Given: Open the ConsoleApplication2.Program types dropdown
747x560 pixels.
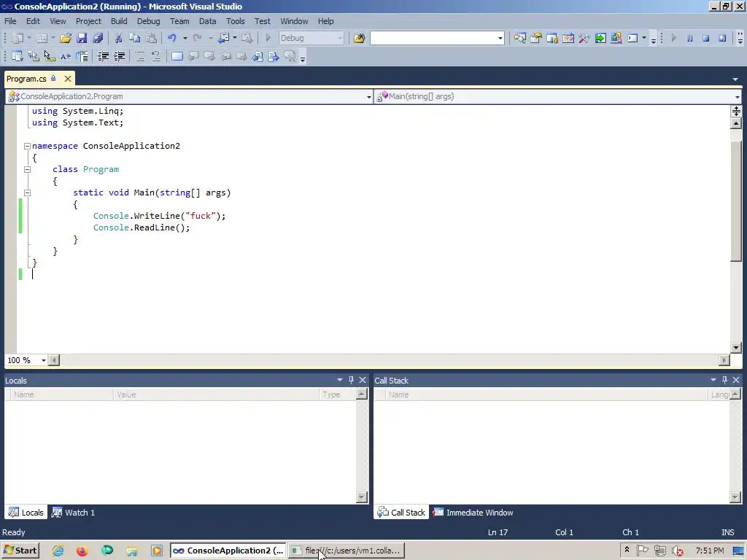Looking at the screenshot, I should 368,97.
